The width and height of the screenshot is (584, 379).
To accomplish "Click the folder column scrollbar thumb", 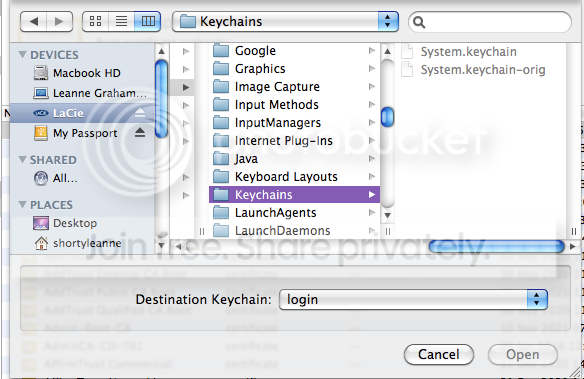I will coord(387,117).
